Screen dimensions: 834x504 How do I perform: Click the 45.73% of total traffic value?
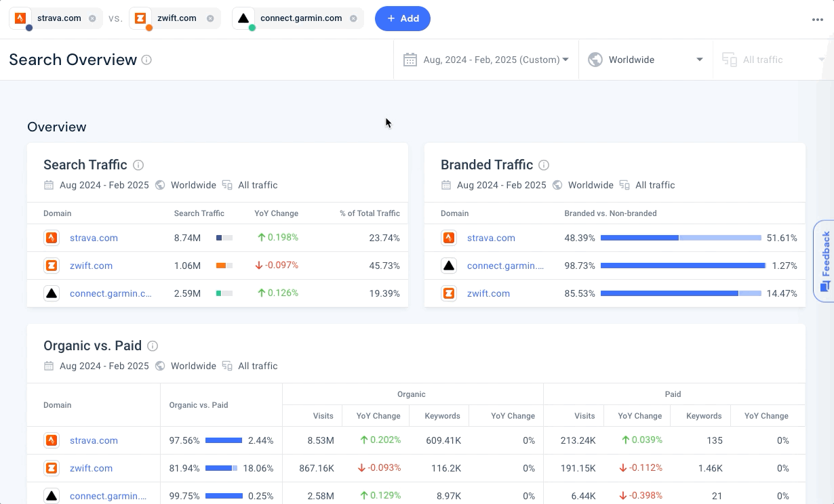point(384,266)
